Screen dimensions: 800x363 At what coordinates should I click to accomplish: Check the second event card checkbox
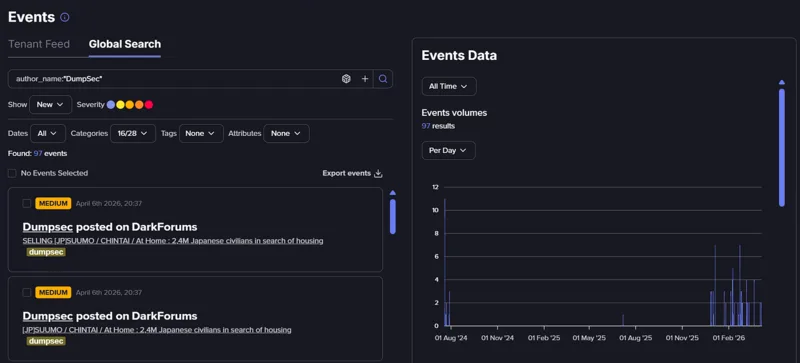[27, 293]
